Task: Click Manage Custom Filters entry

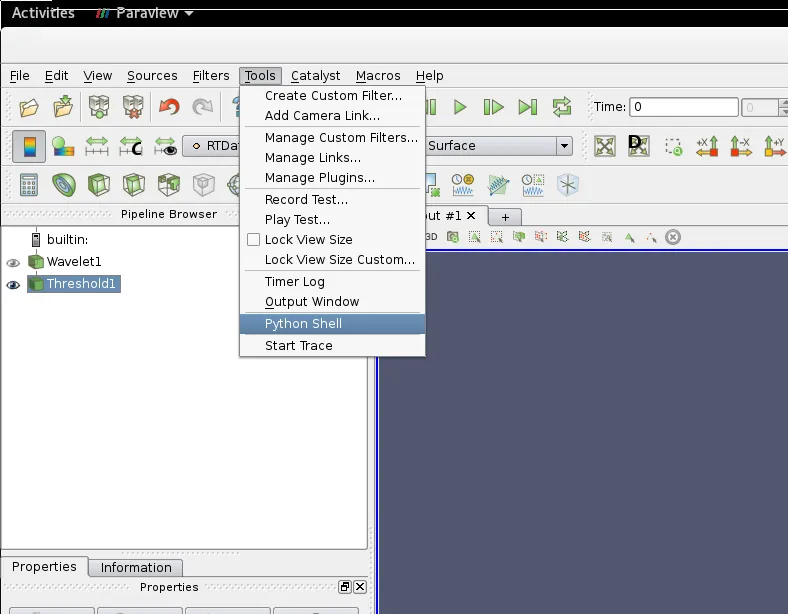Action: tap(332, 138)
